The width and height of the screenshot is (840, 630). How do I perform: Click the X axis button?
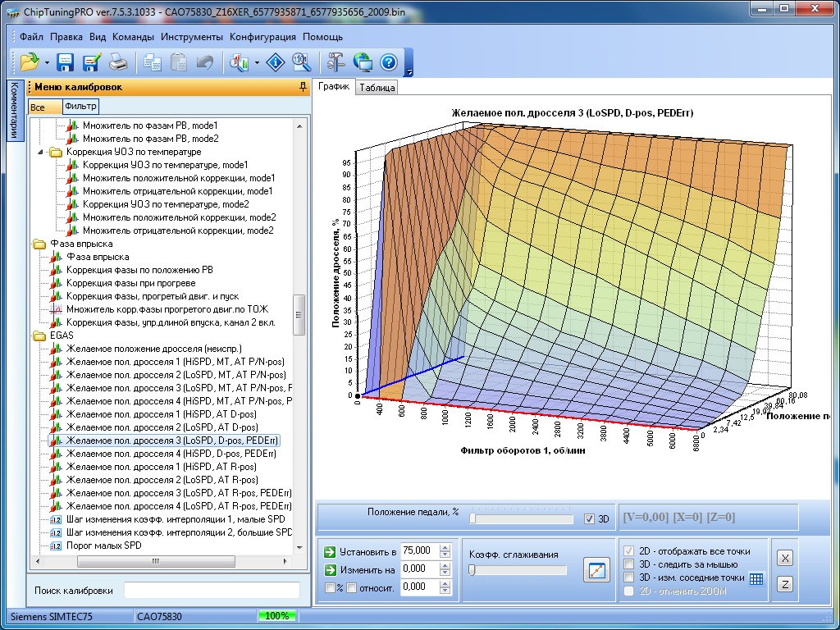[785, 558]
